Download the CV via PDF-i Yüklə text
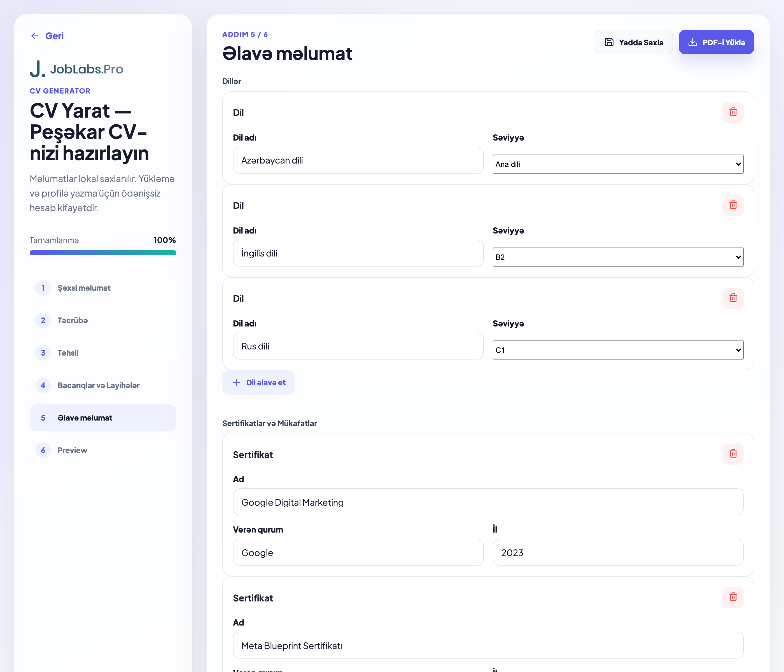 pos(724,42)
